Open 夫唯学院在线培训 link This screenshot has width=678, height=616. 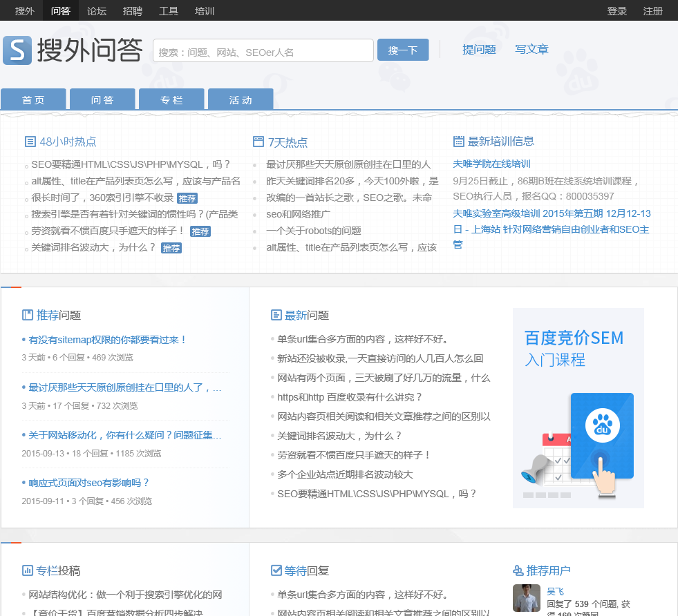coord(491,164)
